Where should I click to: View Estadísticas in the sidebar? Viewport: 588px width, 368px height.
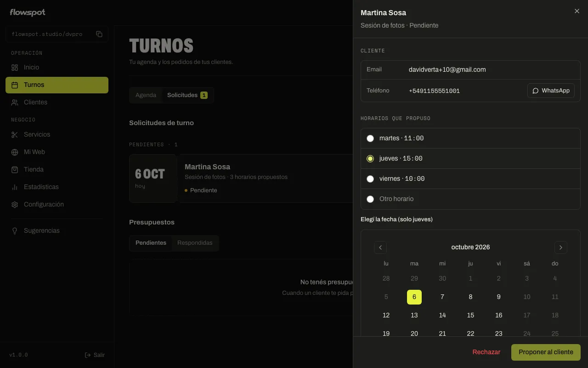pos(57,187)
